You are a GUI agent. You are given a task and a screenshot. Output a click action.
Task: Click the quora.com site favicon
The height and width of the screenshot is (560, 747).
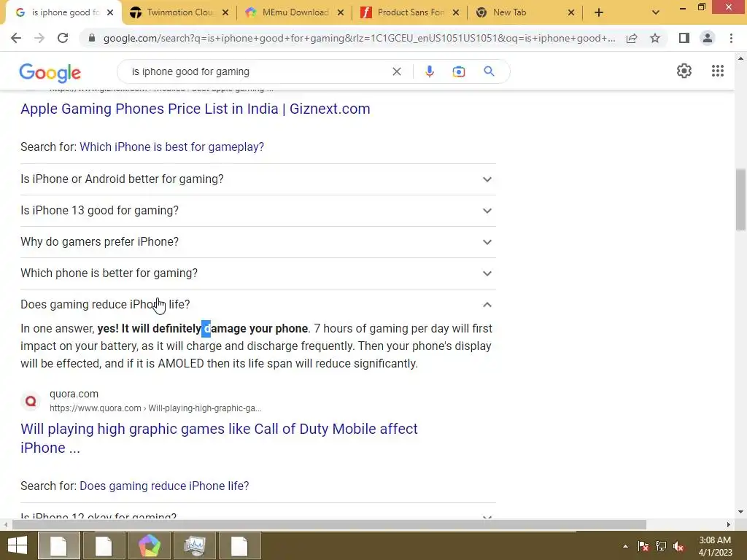[x=31, y=401]
